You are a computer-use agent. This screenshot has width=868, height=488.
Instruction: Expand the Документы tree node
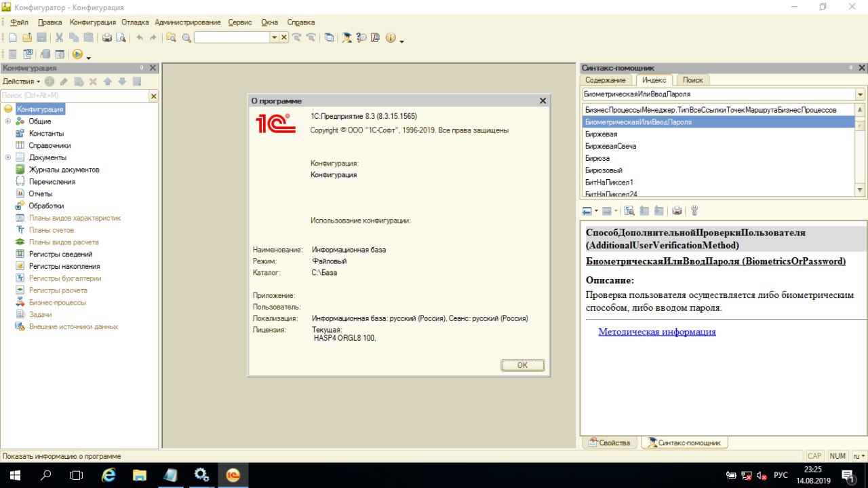(8, 157)
